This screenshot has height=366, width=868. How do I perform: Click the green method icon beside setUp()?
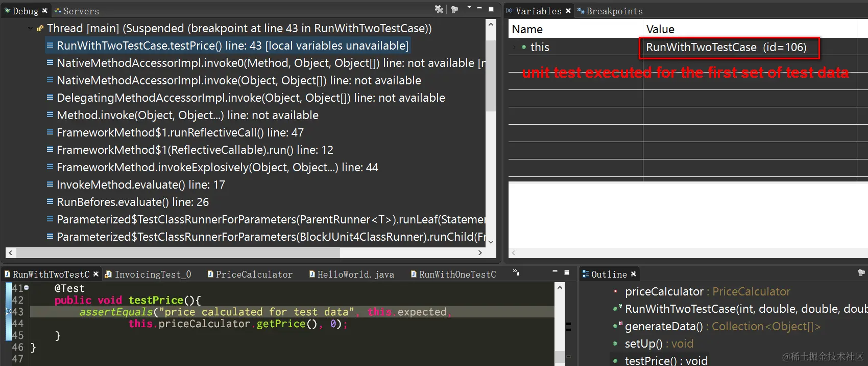tap(616, 344)
